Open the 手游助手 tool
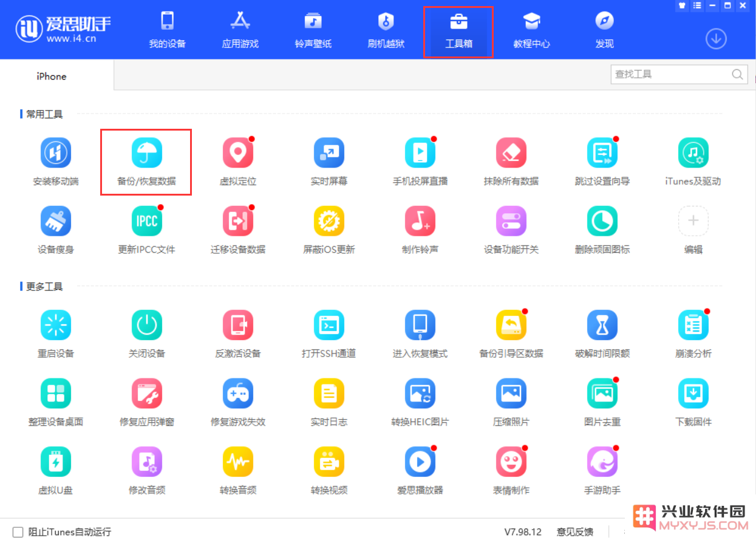This screenshot has width=756, height=540. 602,471
